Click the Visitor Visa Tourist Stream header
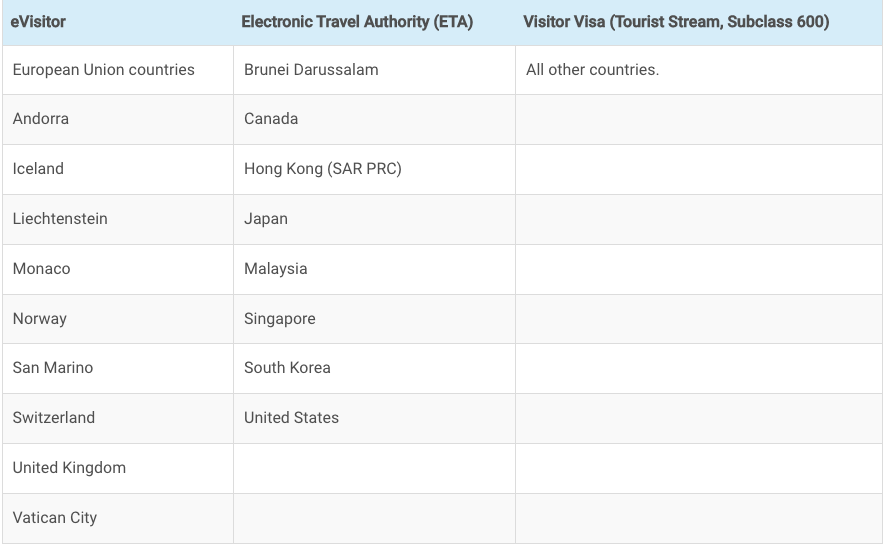 click(x=676, y=22)
